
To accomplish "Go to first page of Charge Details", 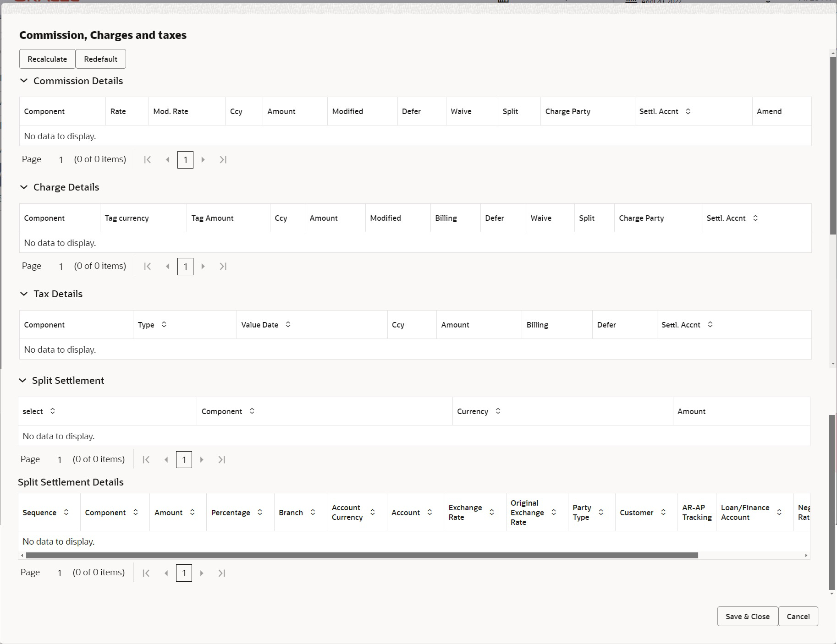I will point(147,266).
